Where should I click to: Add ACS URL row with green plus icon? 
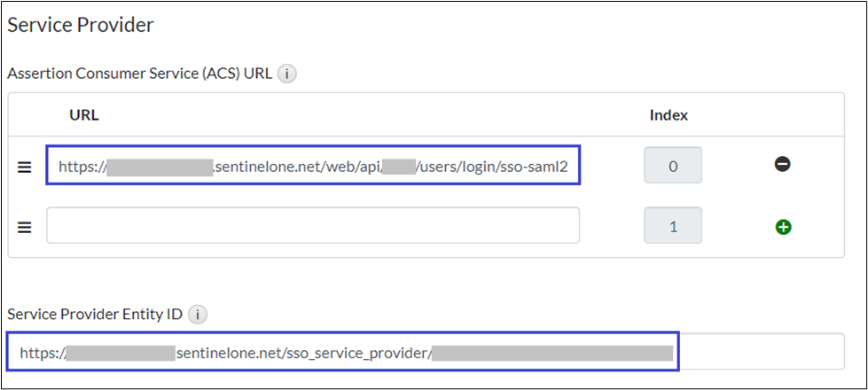click(x=783, y=227)
